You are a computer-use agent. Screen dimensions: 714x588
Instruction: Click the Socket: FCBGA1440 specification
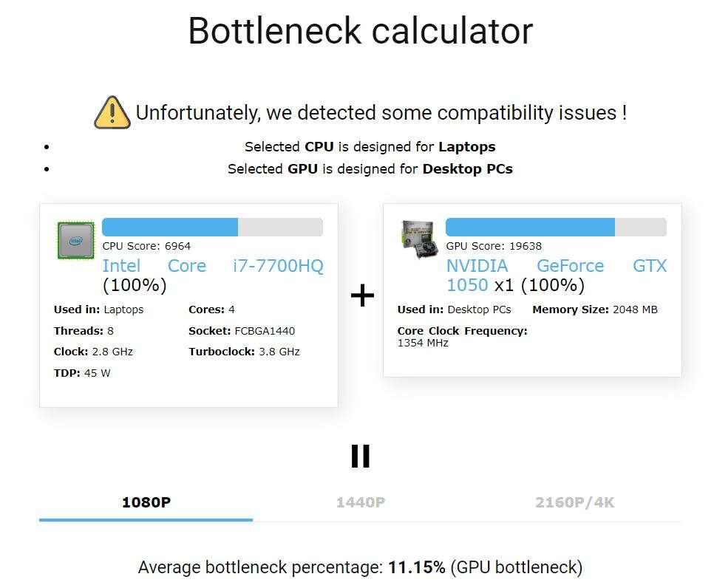242,331
